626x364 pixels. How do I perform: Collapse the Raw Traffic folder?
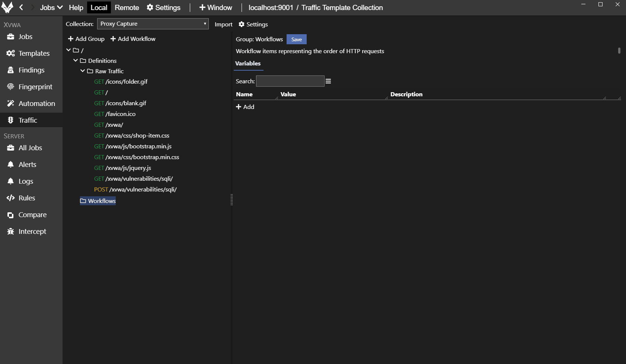[x=83, y=71]
